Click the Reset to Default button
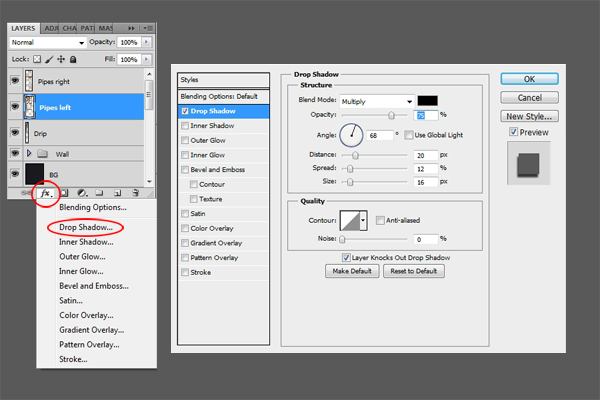 413,272
